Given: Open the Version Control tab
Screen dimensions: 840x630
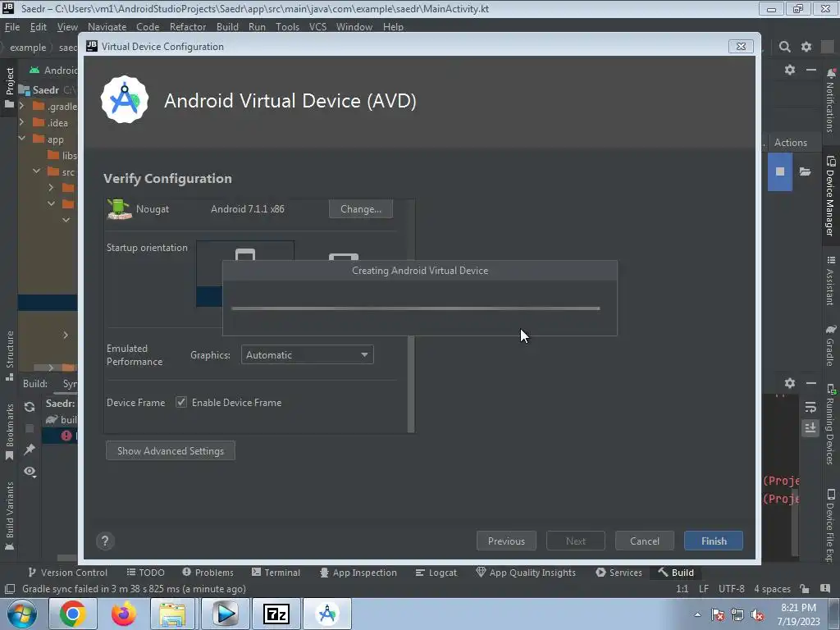Looking at the screenshot, I should [67, 573].
